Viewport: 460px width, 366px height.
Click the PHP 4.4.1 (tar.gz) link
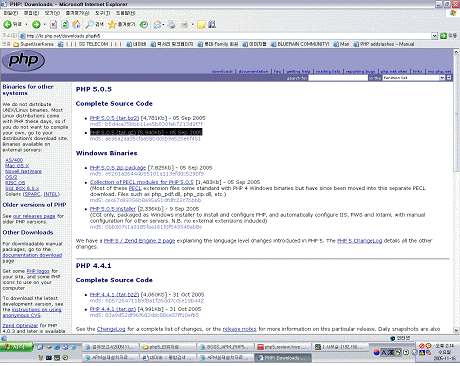(x=113, y=309)
